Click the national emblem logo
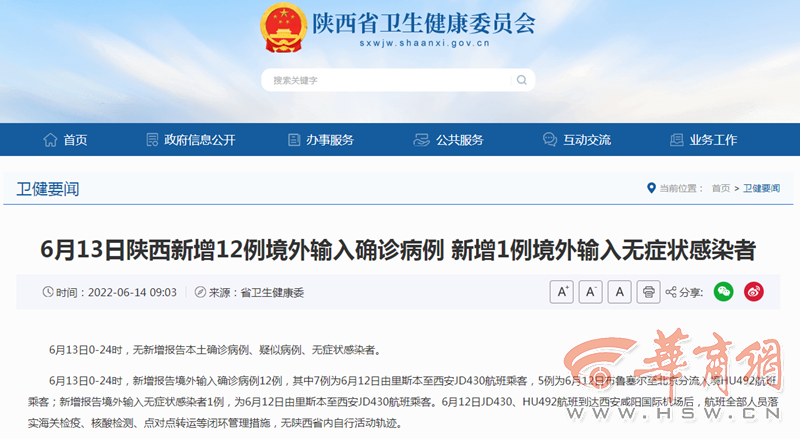The height and width of the screenshot is (439, 800). [283, 28]
